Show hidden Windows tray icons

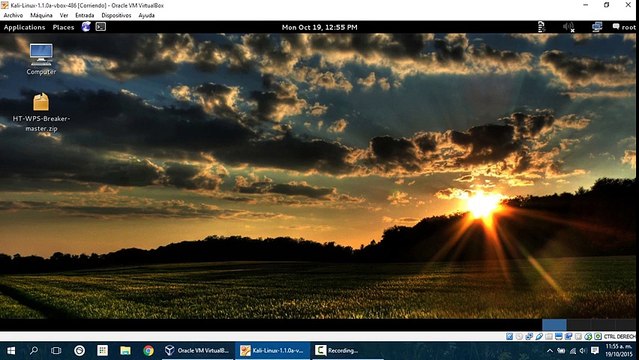coord(550,351)
